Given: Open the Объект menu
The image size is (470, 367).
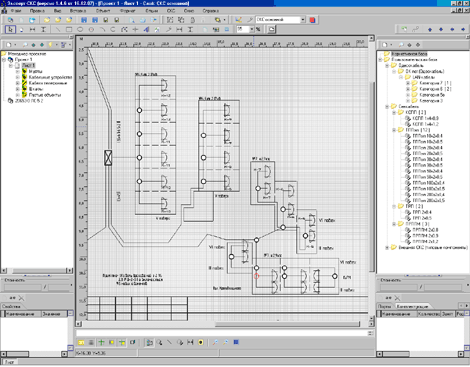Looking at the screenshot, I should click(103, 11).
